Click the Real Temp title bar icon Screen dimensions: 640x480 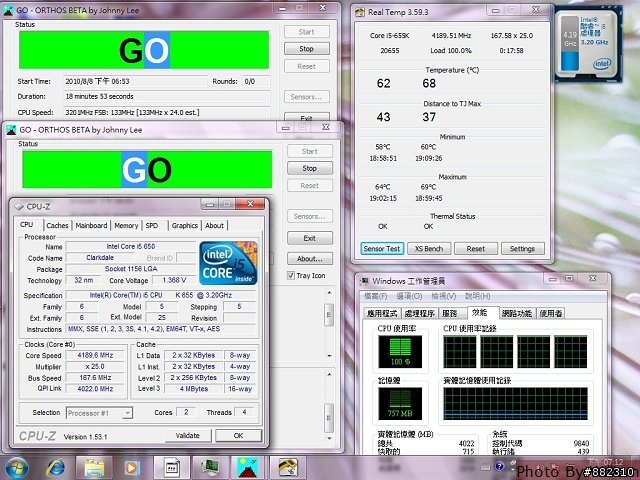(360, 12)
